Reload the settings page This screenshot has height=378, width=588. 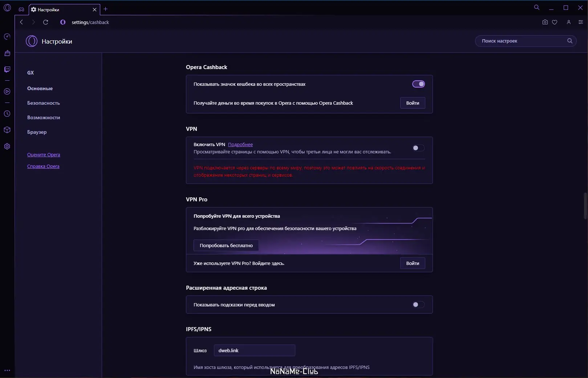point(45,22)
